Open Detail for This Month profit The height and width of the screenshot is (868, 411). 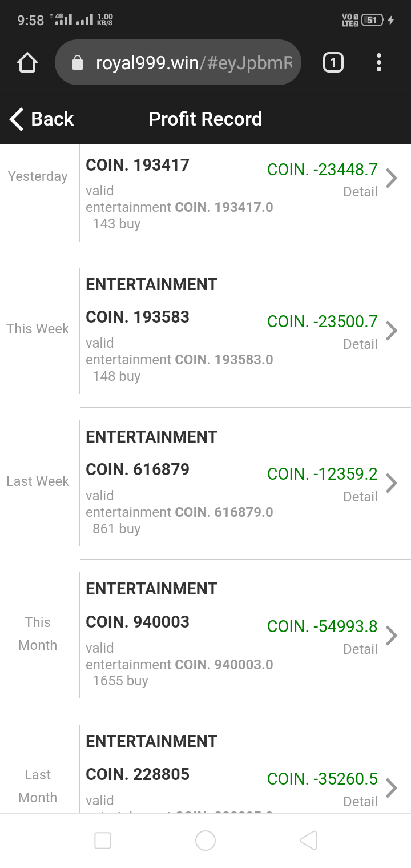pos(360,649)
